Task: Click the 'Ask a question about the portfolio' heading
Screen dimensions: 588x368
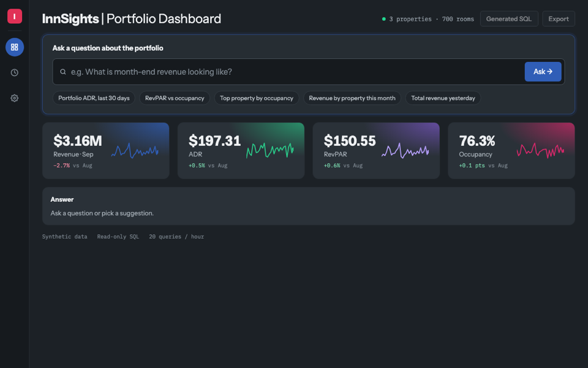Action: pos(108,48)
